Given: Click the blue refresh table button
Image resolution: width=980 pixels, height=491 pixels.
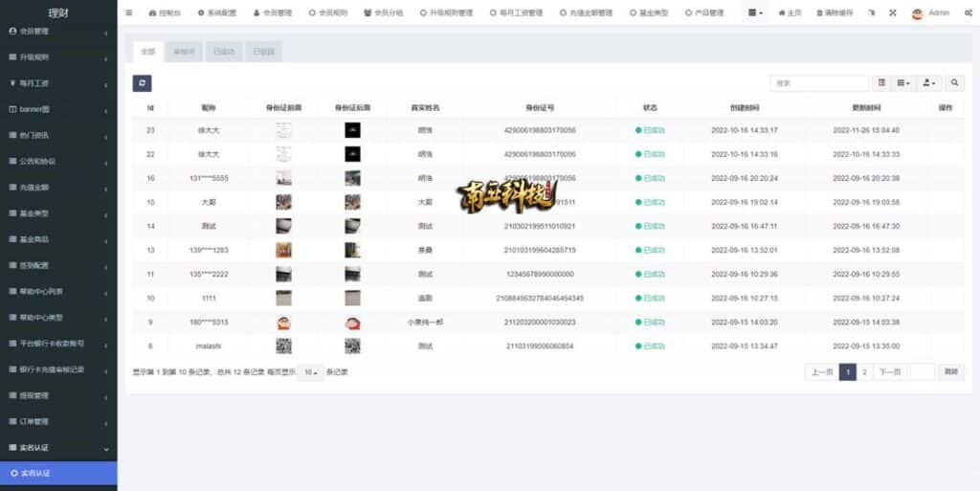Looking at the screenshot, I should 142,83.
